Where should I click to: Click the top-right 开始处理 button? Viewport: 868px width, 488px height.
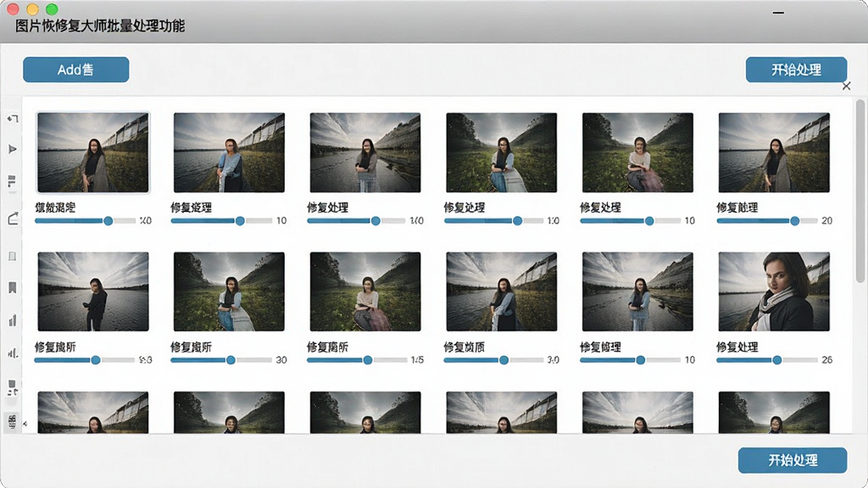[796, 69]
